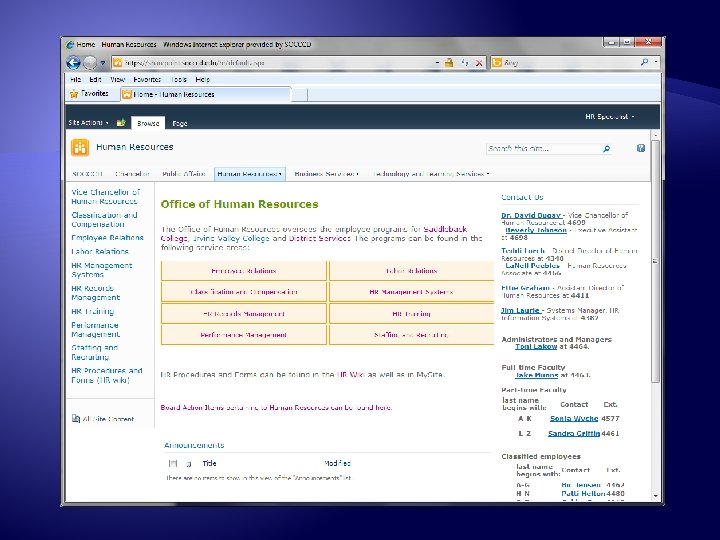
Task: Open a new blank browser tab
Action: click(x=299, y=95)
